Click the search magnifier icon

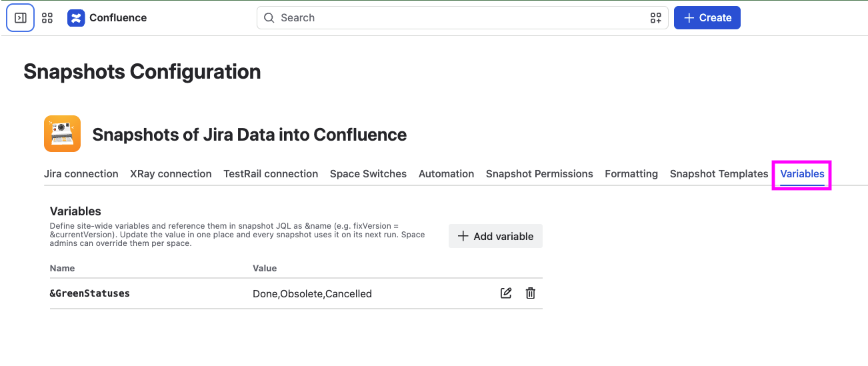269,18
